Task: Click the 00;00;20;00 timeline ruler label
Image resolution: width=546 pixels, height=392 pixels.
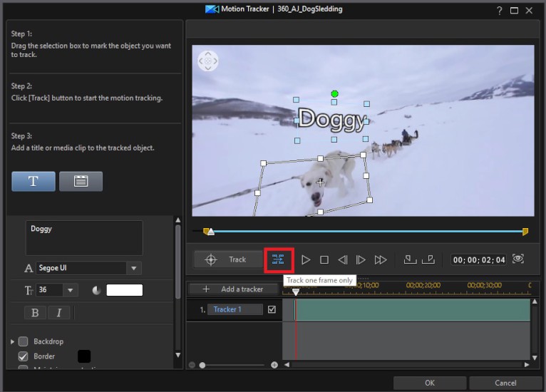Action: pos(423,286)
